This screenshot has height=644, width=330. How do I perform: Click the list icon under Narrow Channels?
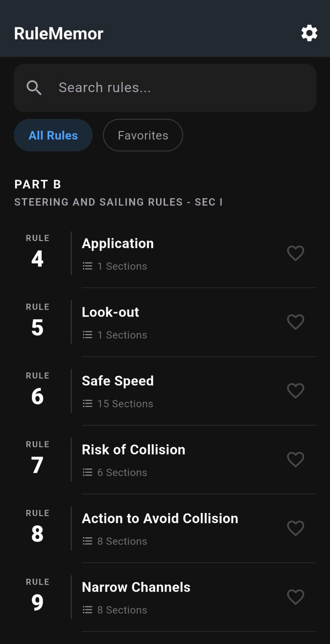coord(88,610)
